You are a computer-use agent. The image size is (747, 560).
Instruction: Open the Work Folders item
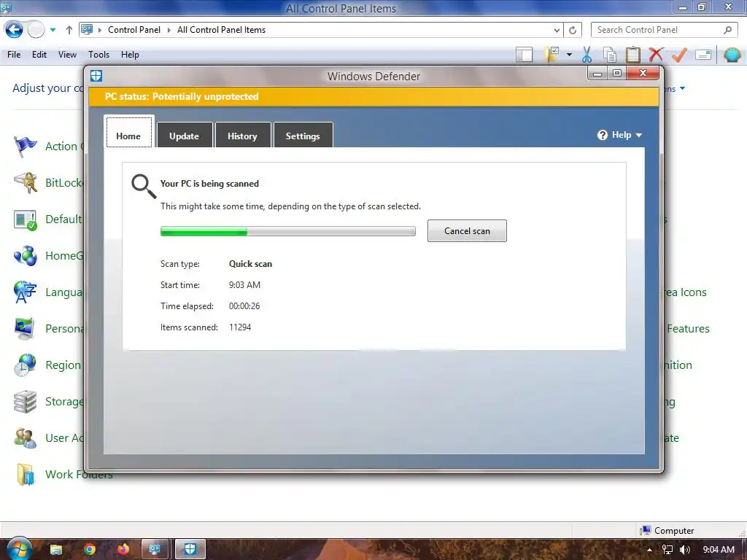(64, 474)
